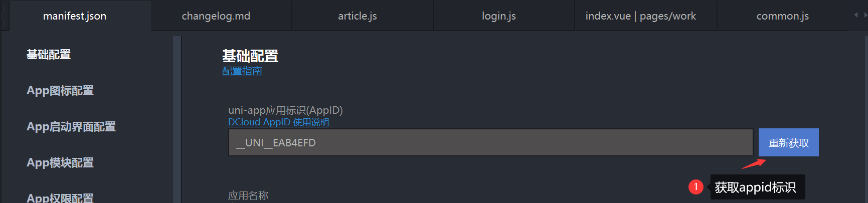Switch to the common.js tab
Viewport: 868px width, 203px height.
[783, 16]
